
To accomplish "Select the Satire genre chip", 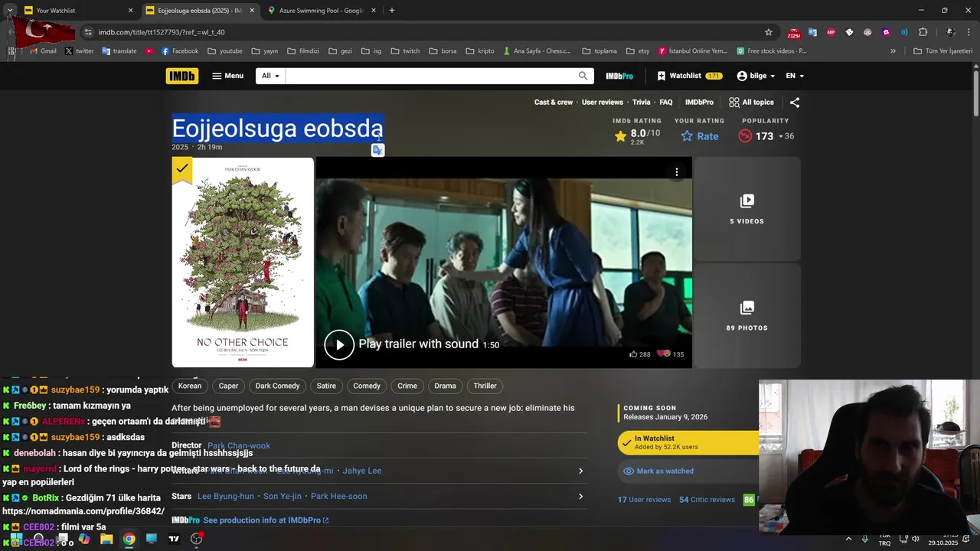I will [x=326, y=386].
